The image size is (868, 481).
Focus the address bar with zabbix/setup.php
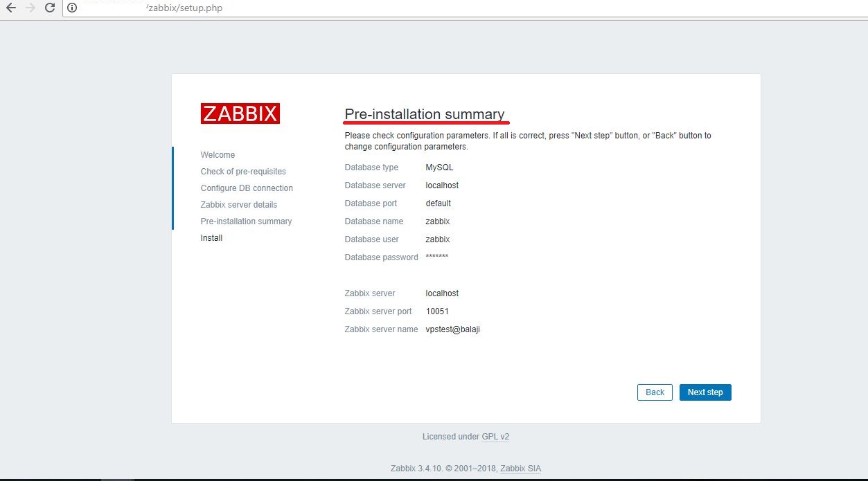click(x=464, y=8)
